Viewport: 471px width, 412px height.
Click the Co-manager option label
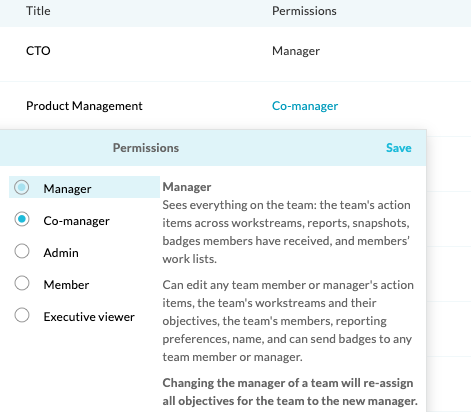76,221
